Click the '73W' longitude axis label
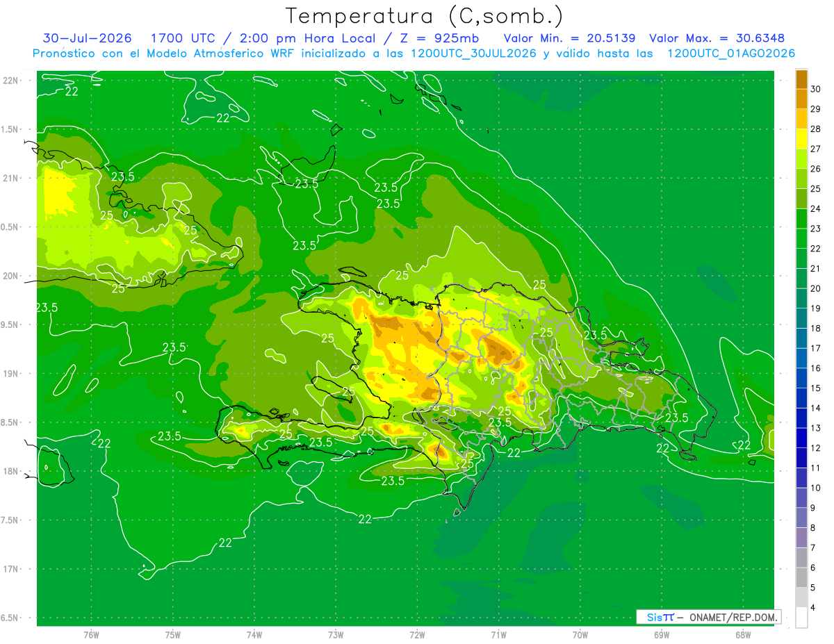Image resolution: width=834 pixels, height=644 pixels. pyautogui.click(x=336, y=635)
